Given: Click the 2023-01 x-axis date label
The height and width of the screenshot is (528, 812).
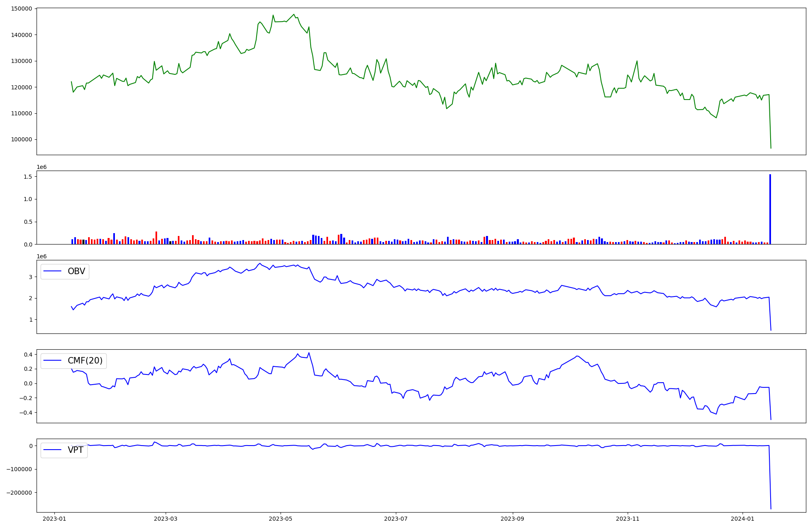Looking at the screenshot, I should [54, 519].
